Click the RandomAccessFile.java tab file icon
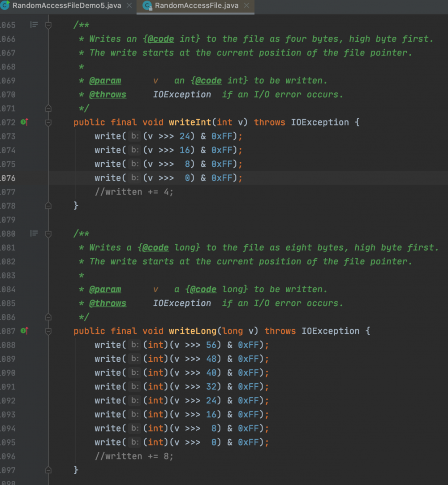The width and height of the screenshot is (448, 485). 147,6
